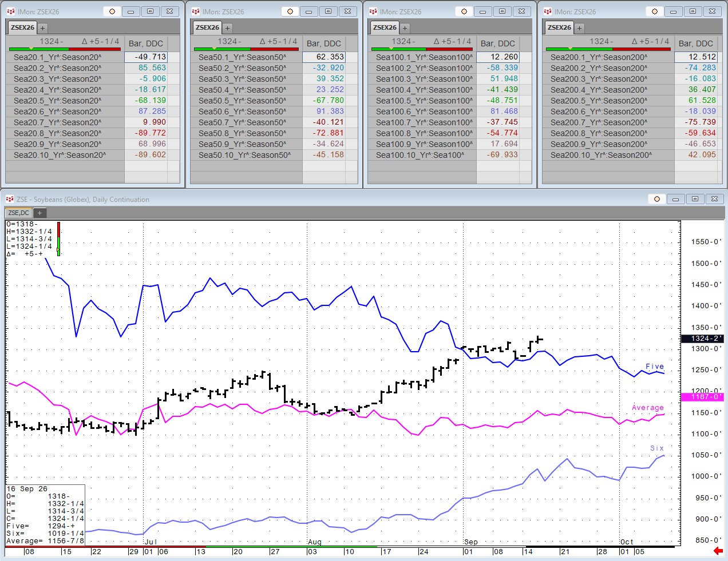This screenshot has height=561, width=728.
Task: Click the Six curve label on chart
Action: pyautogui.click(x=657, y=448)
